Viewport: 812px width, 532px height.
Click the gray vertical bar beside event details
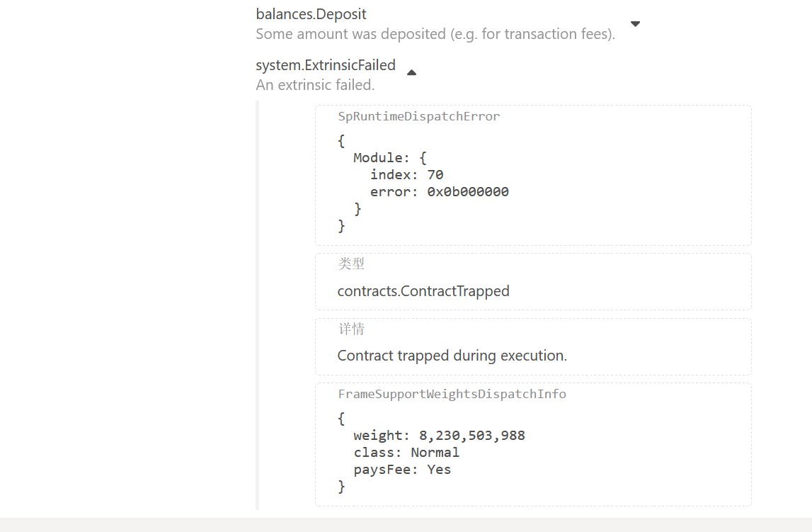click(258, 305)
